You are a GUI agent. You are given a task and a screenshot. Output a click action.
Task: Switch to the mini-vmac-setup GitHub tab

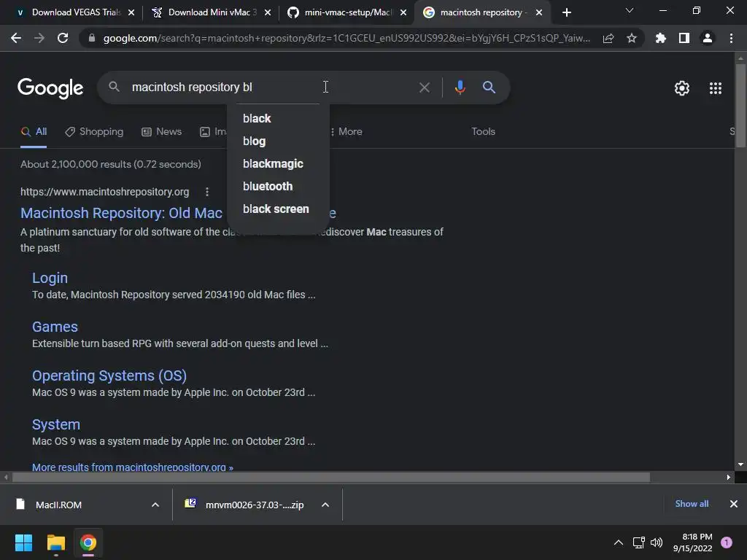point(348,12)
